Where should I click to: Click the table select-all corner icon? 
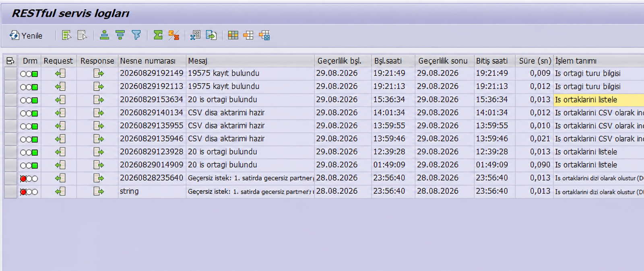[10, 61]
